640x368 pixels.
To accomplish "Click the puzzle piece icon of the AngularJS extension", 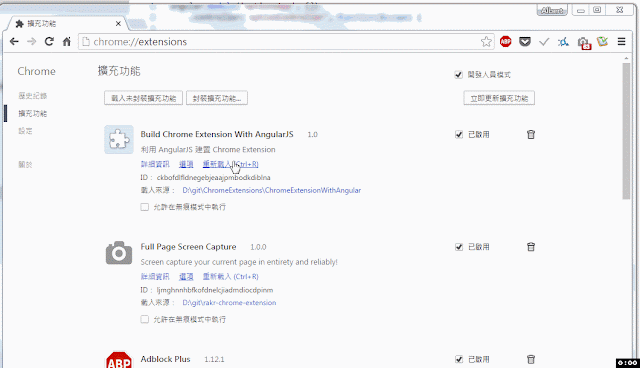I will click(x=119, y=140).
